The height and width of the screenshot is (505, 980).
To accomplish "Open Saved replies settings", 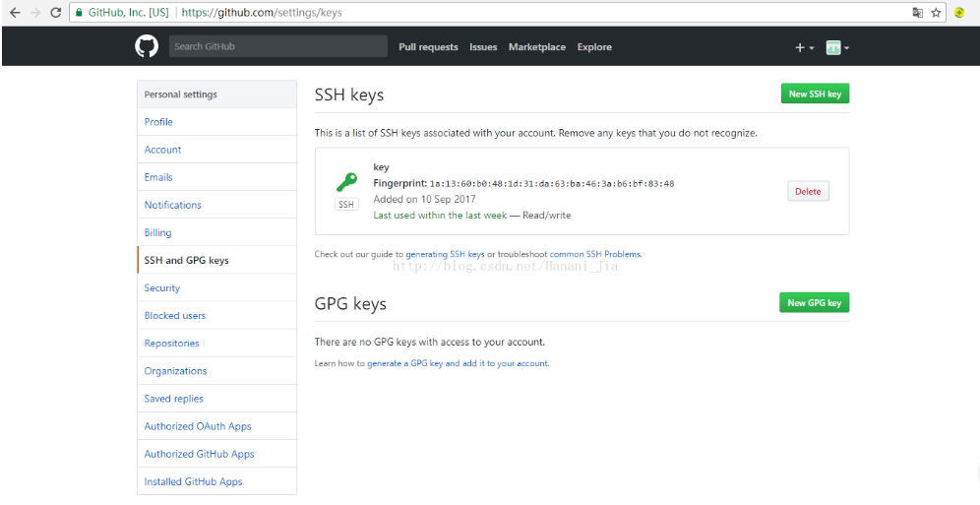I will 216,398.
